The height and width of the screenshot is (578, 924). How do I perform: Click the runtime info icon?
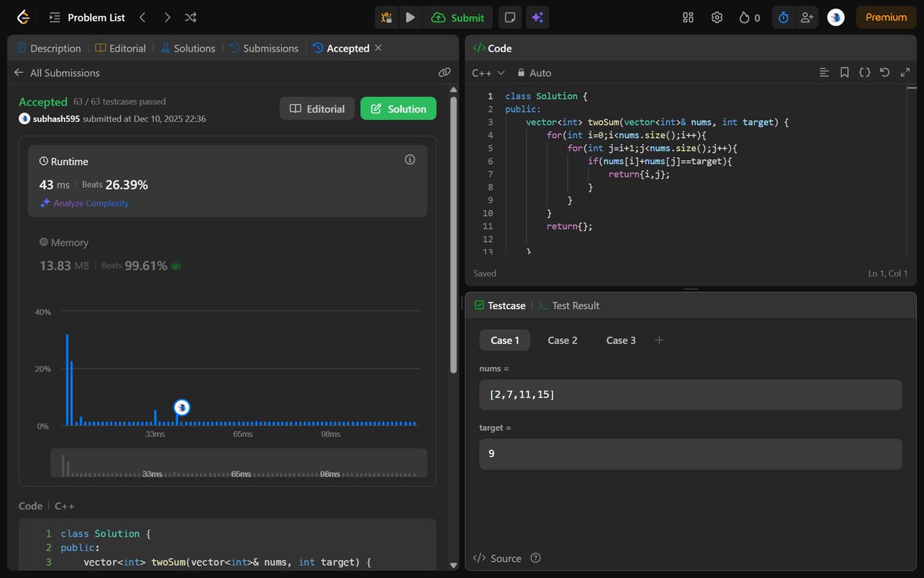410,160
